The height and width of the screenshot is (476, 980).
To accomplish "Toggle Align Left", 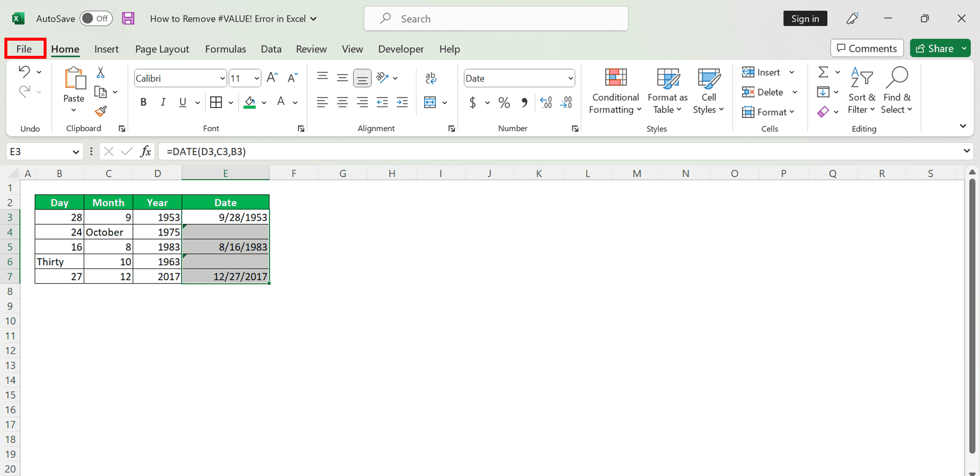I will (x=322, y=102).
